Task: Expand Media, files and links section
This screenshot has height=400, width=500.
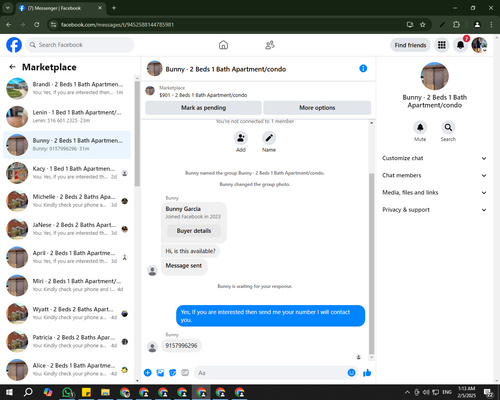Action: click(434, 192)
